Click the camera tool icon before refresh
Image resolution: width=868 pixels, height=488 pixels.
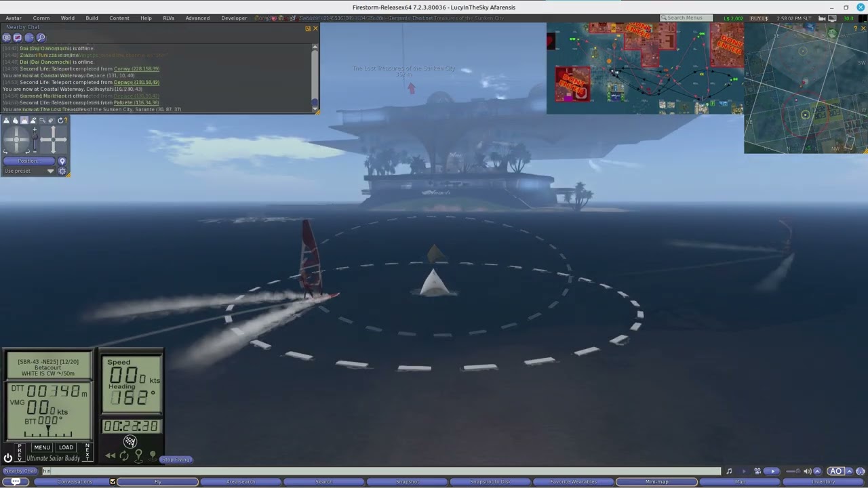click(51, 121)
